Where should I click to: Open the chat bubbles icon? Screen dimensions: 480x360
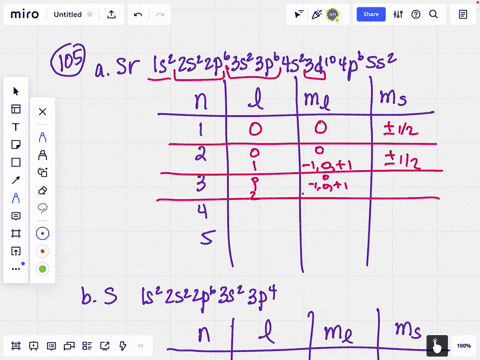click(x=69, y=346)
